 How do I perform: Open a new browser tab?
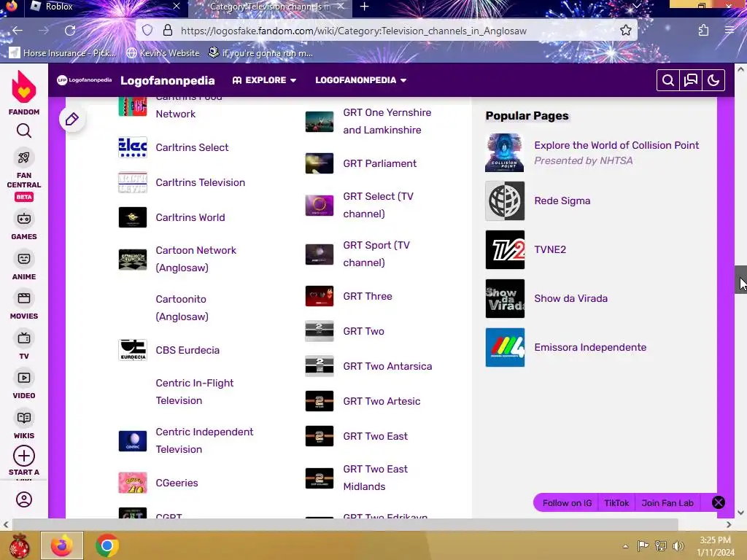365,7
